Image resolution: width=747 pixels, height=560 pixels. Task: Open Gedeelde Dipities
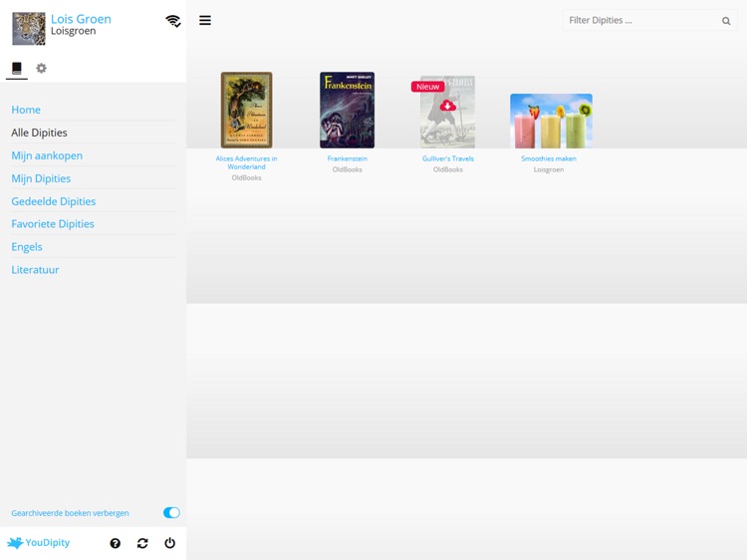(54, 201)
